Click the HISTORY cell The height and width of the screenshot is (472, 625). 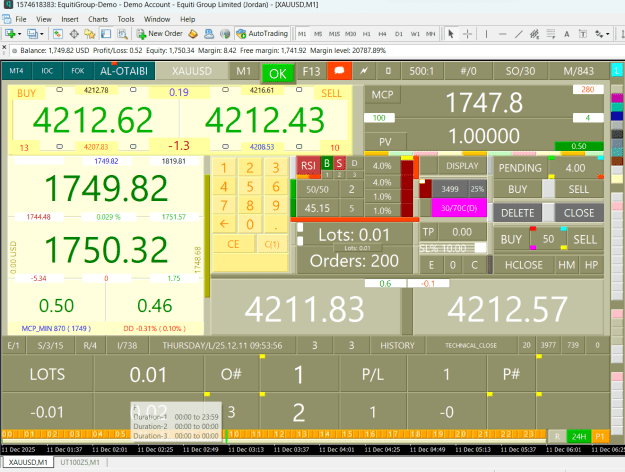[397, 345]
